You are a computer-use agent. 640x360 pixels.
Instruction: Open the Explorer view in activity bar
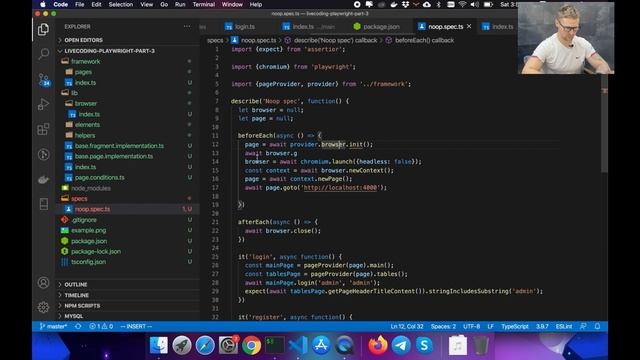(43, 29)
